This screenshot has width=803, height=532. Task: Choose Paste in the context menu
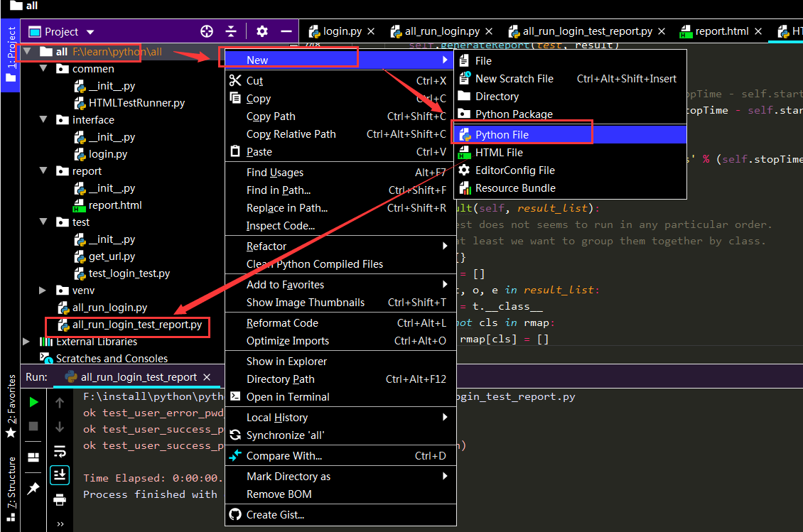click(340, 152)
